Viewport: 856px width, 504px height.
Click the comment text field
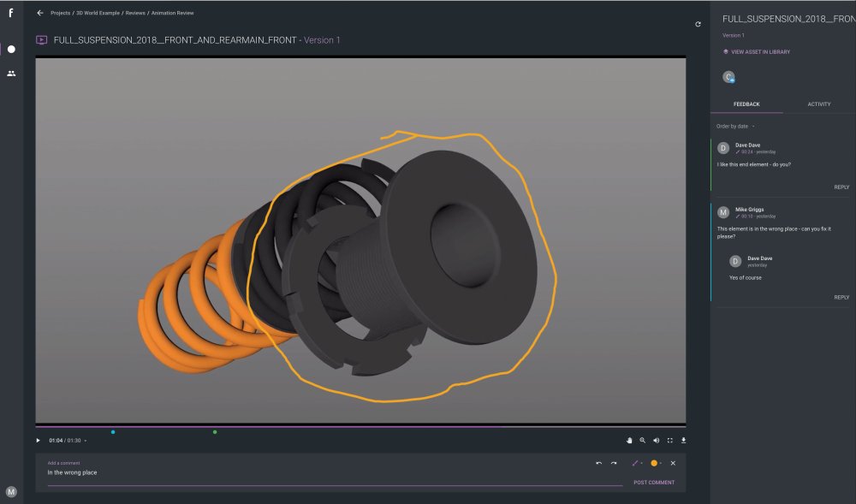tap(334, 473)
